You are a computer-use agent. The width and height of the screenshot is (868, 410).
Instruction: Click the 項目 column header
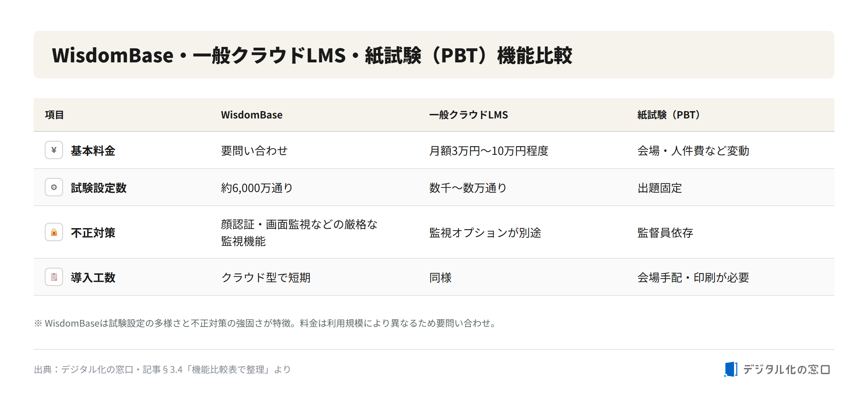(54, 115)
